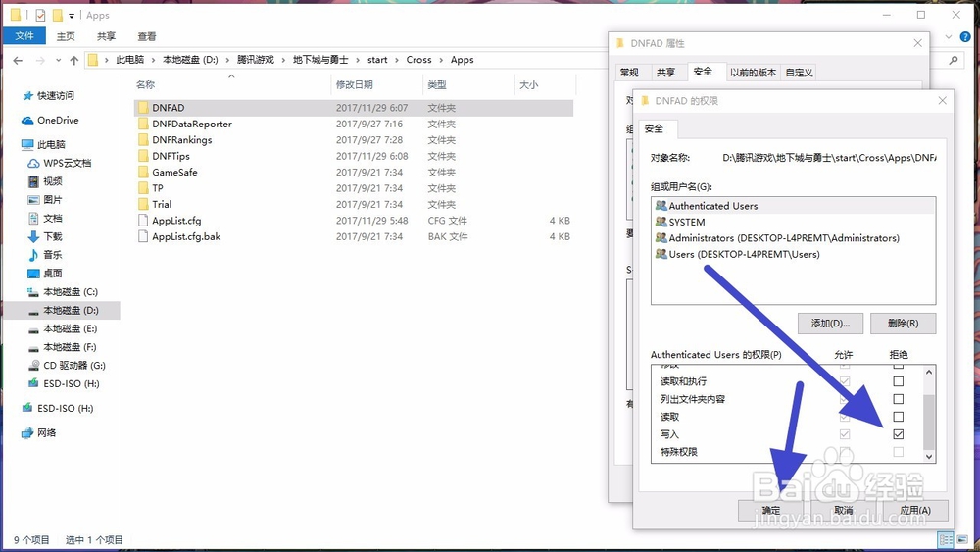980x552 pixels.
Task: Toggle allow checkbox for 读取和执行
Action: tap(845, 381)
